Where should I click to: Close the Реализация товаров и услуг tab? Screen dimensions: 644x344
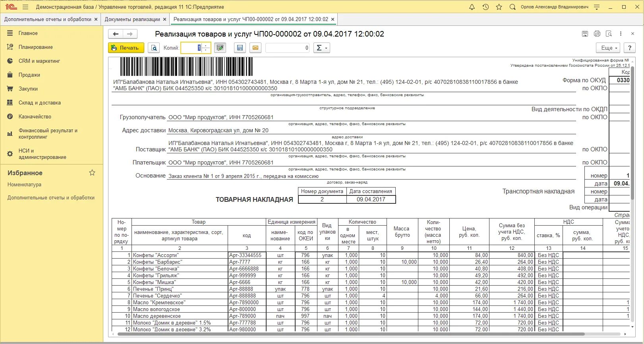point(333,19)
